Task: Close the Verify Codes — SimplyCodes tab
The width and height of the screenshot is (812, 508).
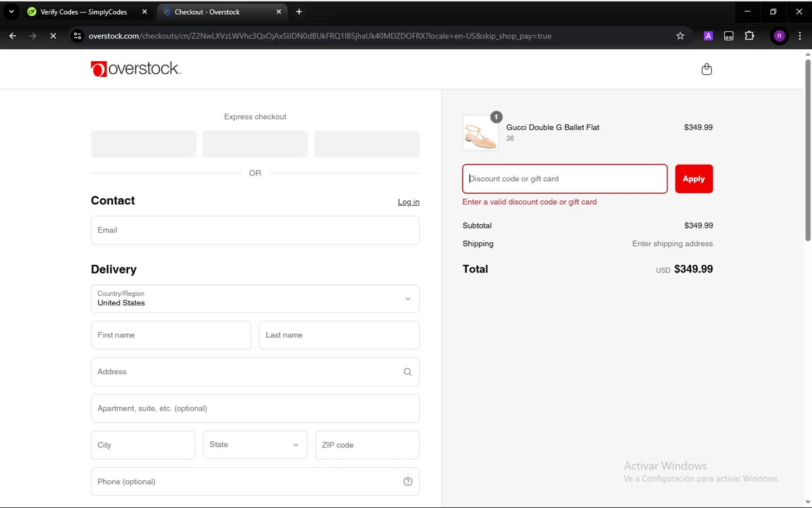Action: pyautogui.click(x=145, y=12)
